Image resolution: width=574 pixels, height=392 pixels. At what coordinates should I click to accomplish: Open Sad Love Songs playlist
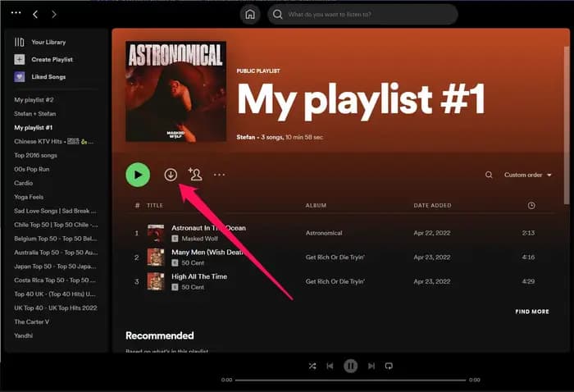click(x=55, y=211)
